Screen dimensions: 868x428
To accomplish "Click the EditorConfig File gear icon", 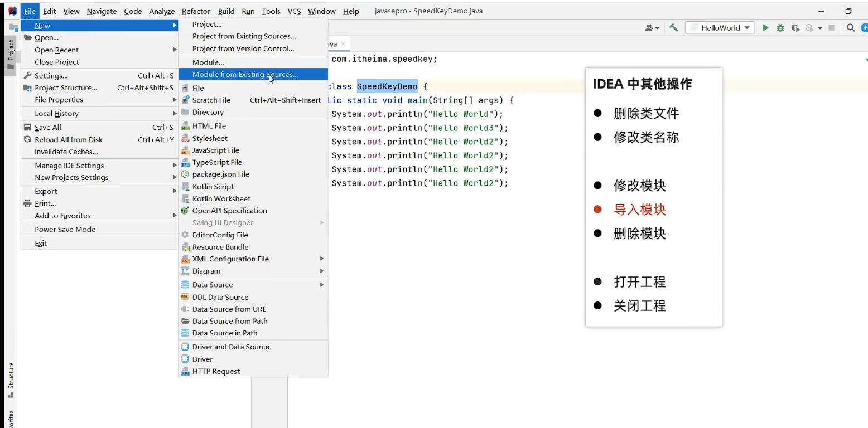I will point(185,235).
